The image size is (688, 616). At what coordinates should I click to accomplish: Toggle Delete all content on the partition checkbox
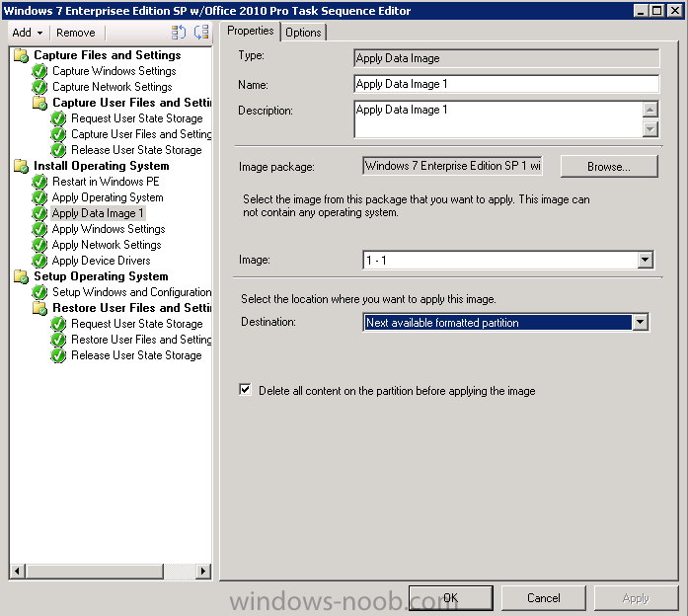pos(245,390)
